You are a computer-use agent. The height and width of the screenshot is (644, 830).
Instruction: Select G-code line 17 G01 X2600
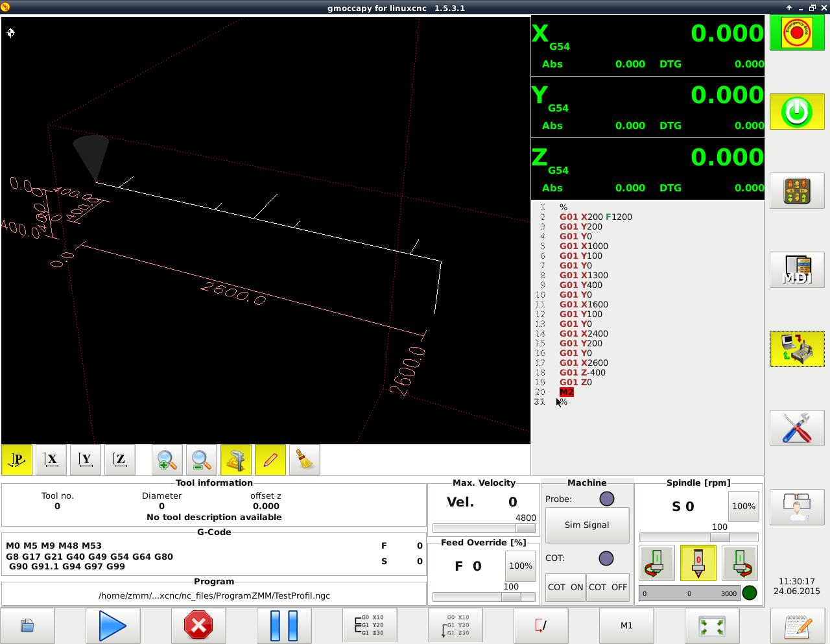584,363
